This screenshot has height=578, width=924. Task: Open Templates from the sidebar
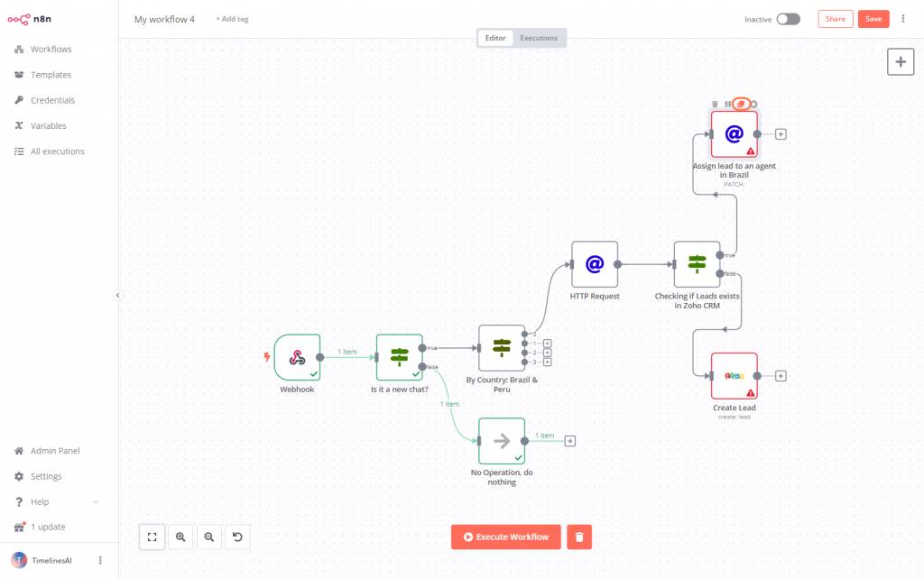point(51,75)
